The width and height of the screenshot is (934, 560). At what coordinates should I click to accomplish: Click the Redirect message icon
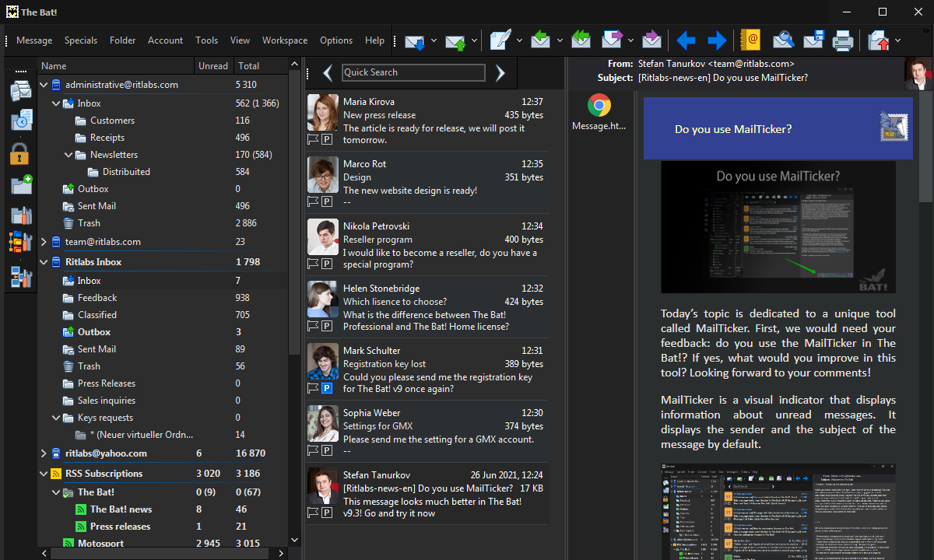651,40
